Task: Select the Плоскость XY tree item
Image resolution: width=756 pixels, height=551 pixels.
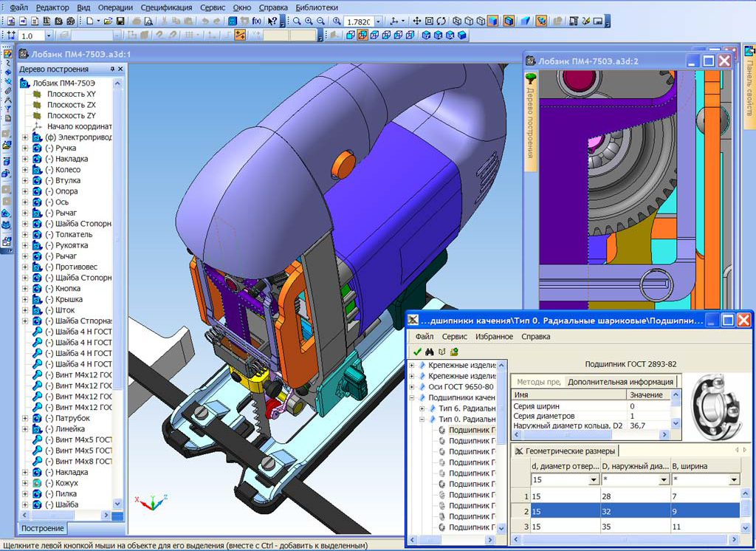Action: pyautogui.click(x=71, y=94)
